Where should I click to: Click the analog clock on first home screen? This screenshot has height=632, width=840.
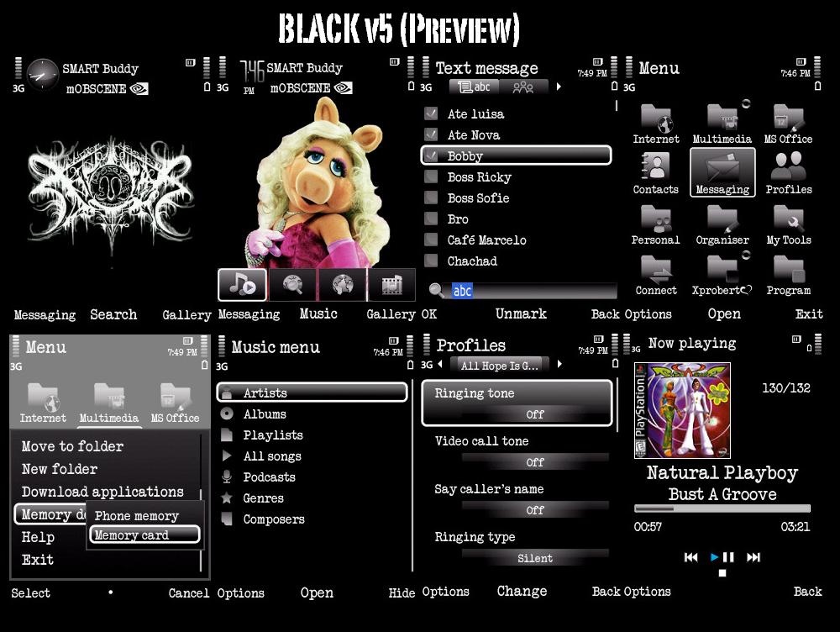click(42, 75)
